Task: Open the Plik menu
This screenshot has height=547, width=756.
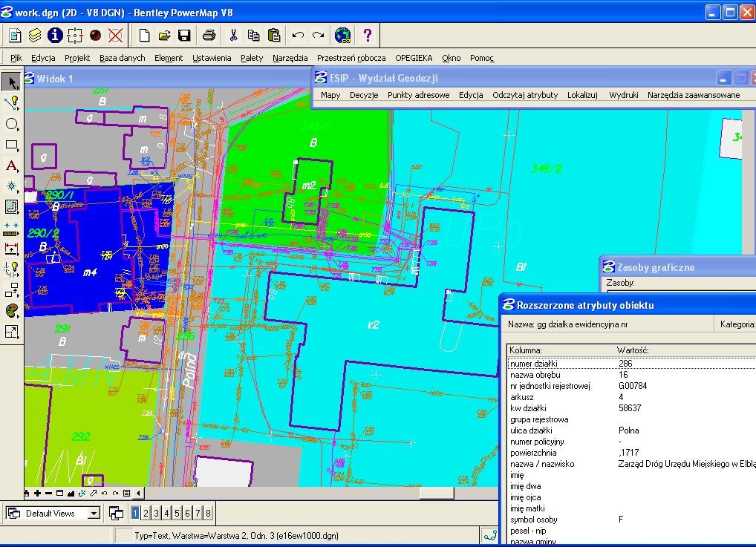Action: pyautogui.click(x=16, y=58)
